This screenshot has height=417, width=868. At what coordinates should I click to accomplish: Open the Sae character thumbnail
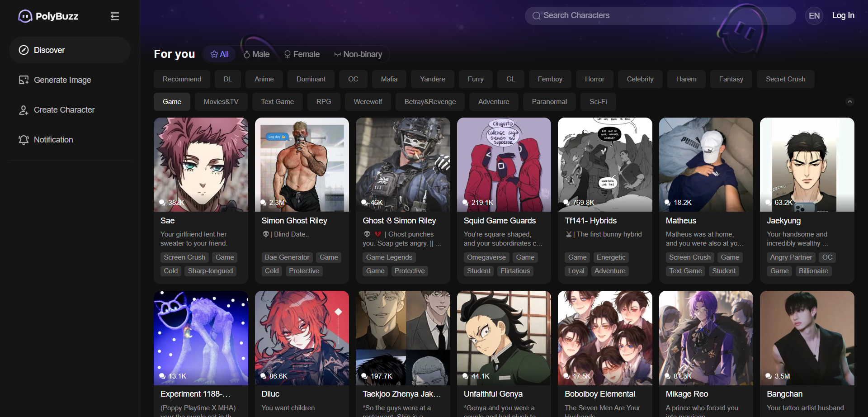[201, 165]
